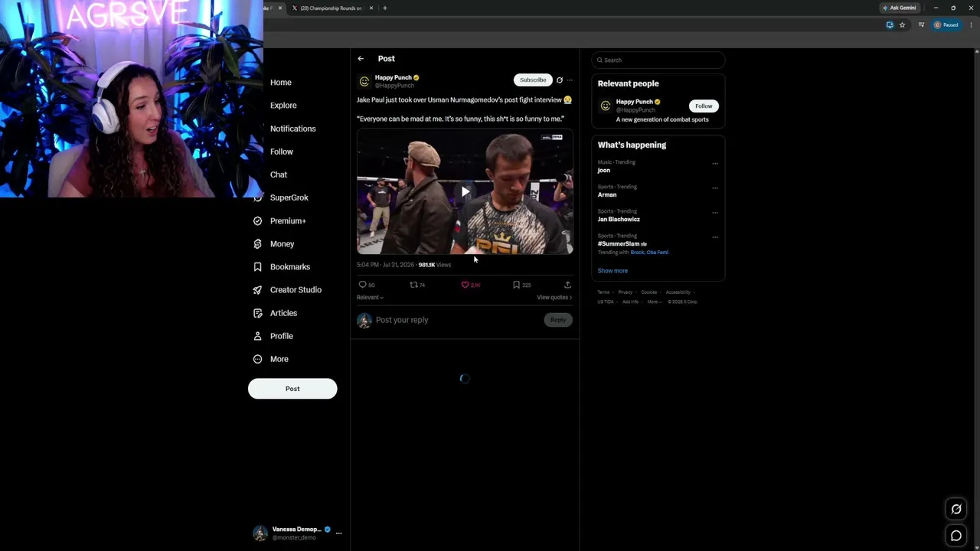
Task: Open Explore in the sidebar
Action: click(283, 105)
